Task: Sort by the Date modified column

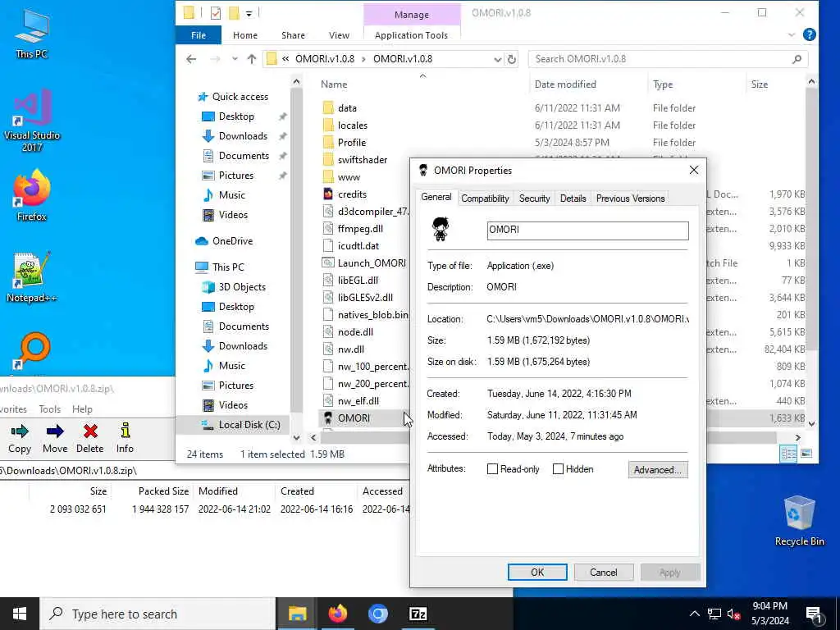Action: (565, 84)
